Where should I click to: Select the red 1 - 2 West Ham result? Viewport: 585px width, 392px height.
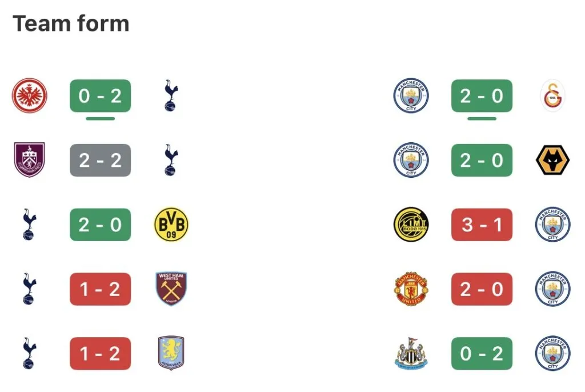tap(100, 289)
